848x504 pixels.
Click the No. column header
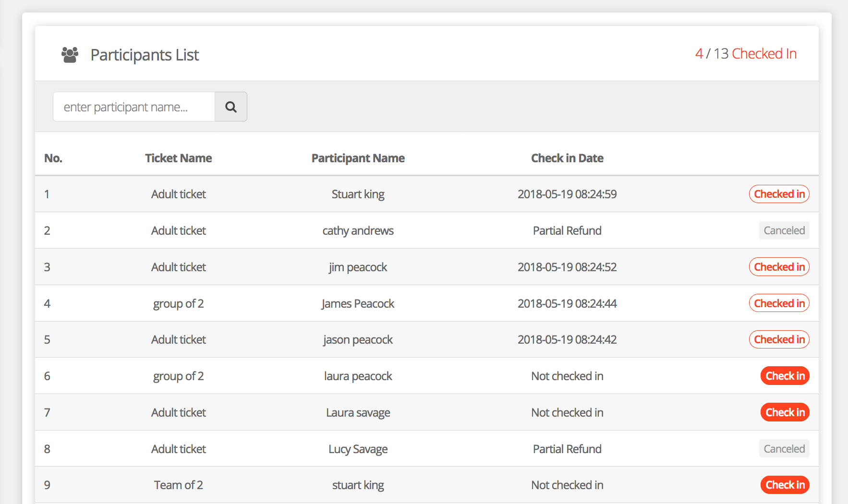(53, 158)
